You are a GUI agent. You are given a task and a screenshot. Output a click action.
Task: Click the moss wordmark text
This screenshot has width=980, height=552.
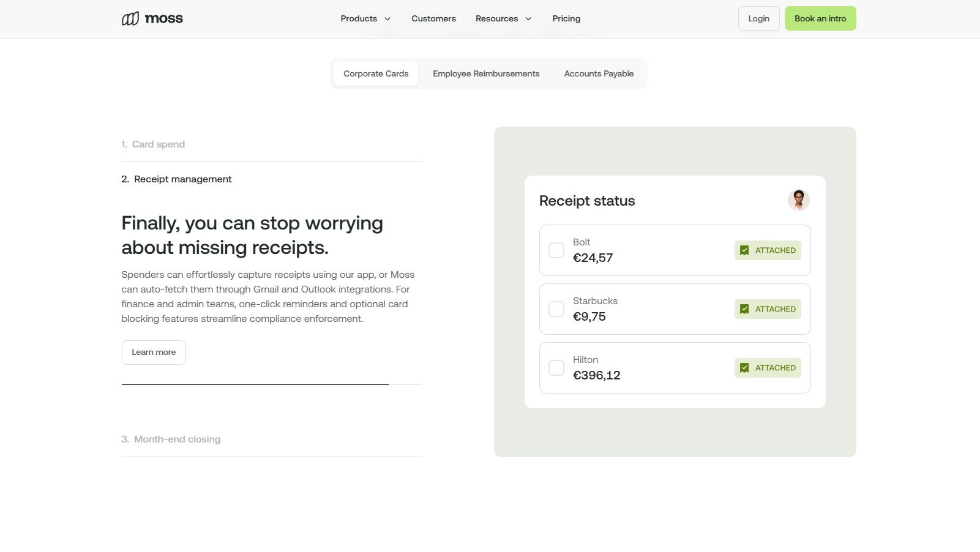coord(163,18)
